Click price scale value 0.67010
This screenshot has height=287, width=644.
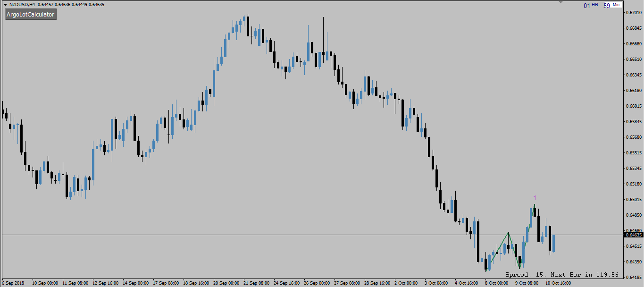point(634,13)
